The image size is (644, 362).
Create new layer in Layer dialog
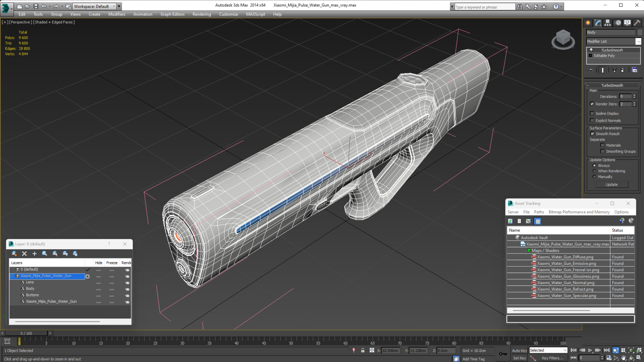point(14,254)
